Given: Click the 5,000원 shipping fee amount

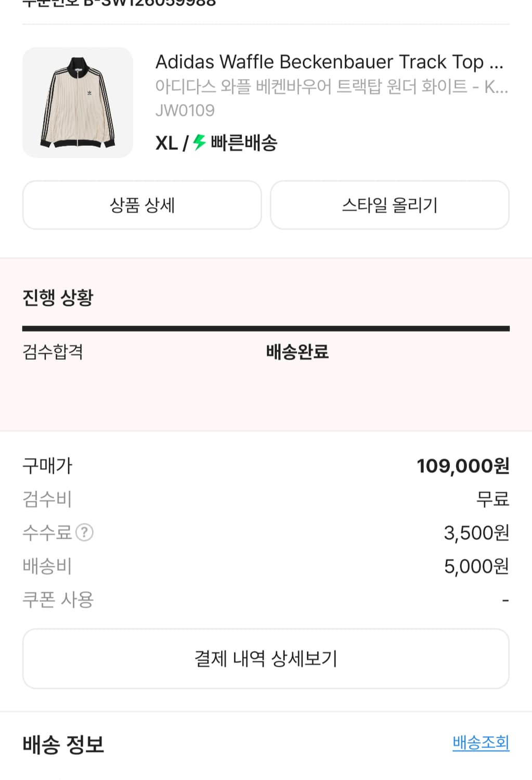Looking at the screenshot, I should tap(476, 566).
